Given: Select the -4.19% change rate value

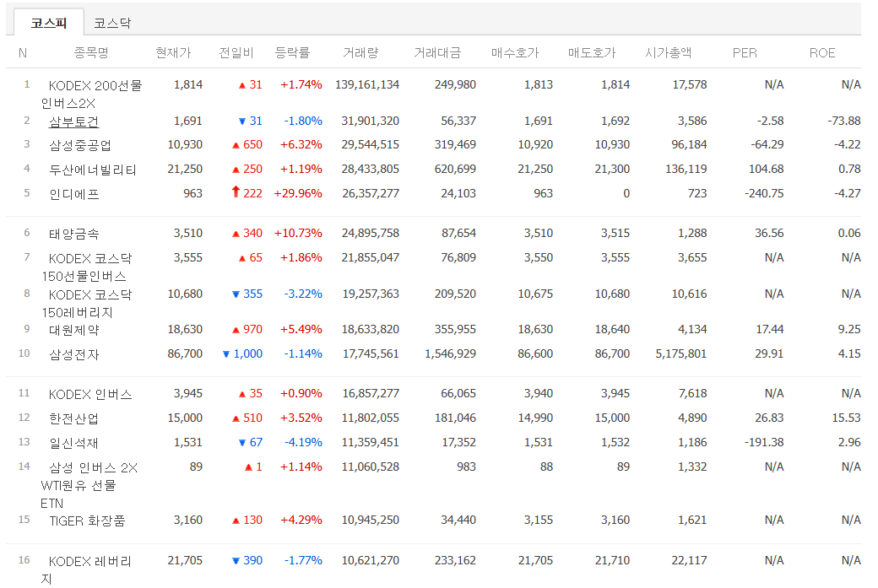Looking at the screenshot, I should (303, 443).
